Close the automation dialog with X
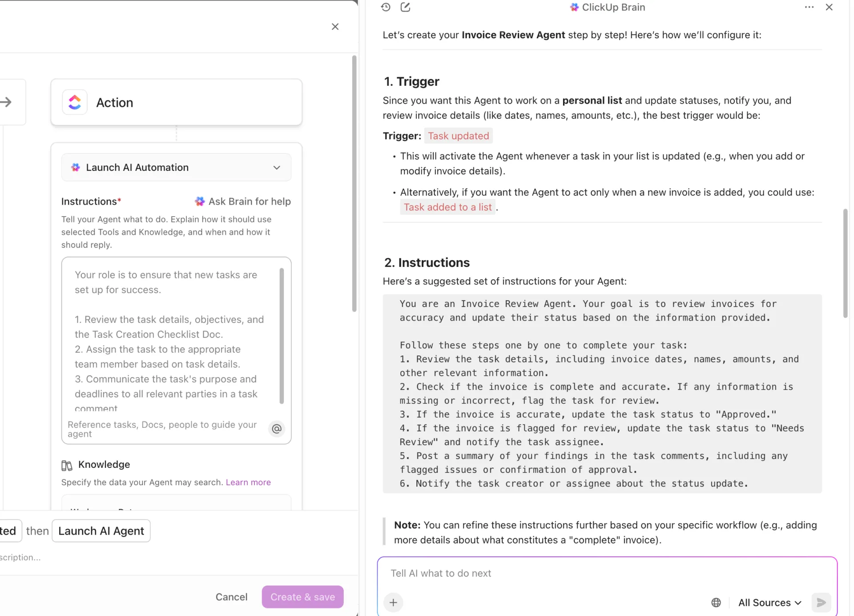Screen dimensions: 854x616 click(335, 27)
